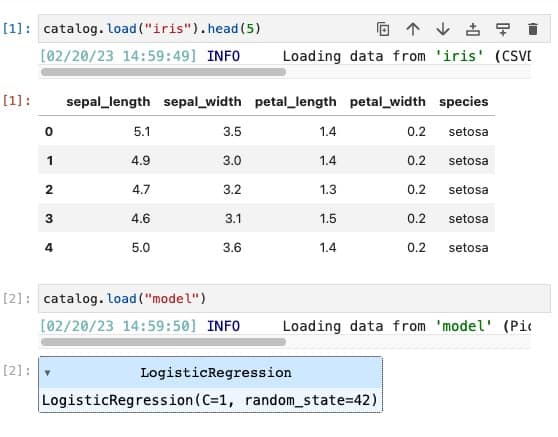Select the sepal_width value 3.2
The height and width of the screenshot is (437, 558).
tap(232, 189)
